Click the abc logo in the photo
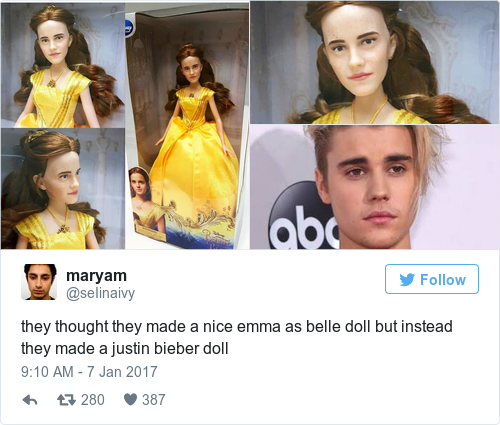Viewport: 500px width, 425px height. click(302, 217)
